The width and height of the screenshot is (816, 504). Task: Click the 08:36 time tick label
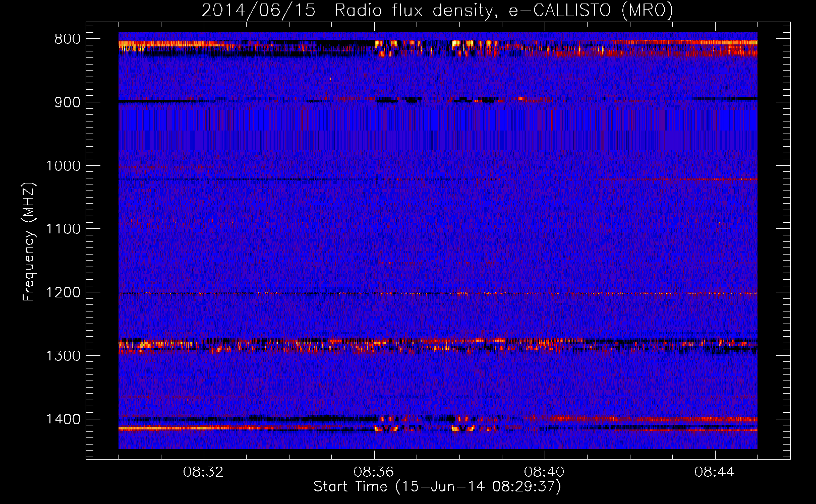(x=374, y=472)
